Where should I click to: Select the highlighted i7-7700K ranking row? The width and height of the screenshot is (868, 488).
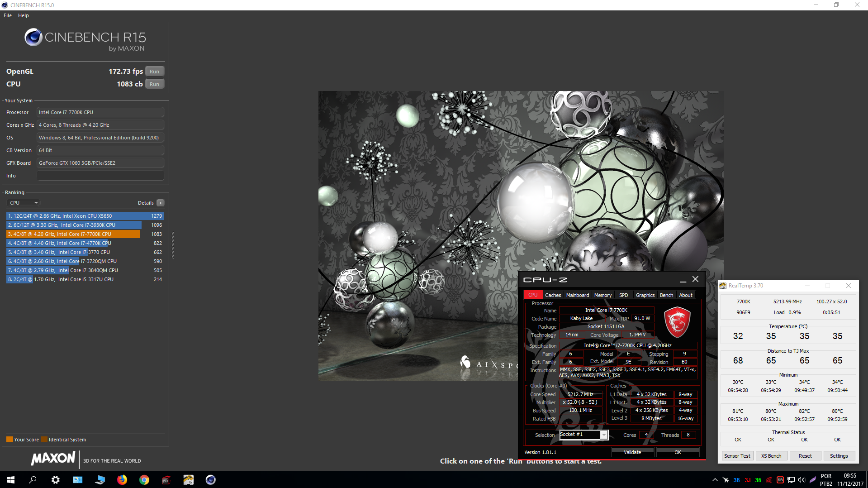coord(85,234)
